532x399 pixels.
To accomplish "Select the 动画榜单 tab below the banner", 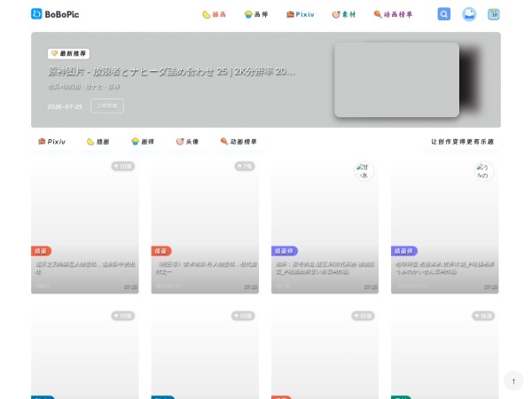I will coord(239,142).
